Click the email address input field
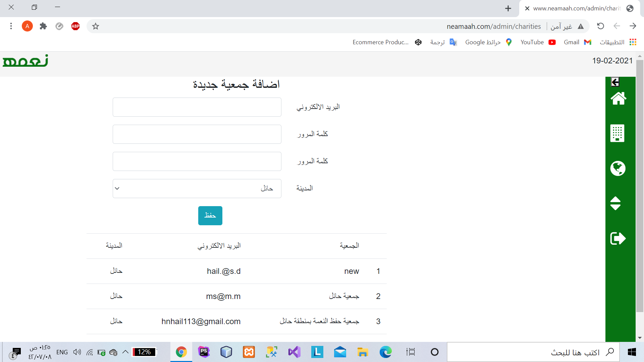The width and height of the screenshot is (644, 362). [197, 107]
